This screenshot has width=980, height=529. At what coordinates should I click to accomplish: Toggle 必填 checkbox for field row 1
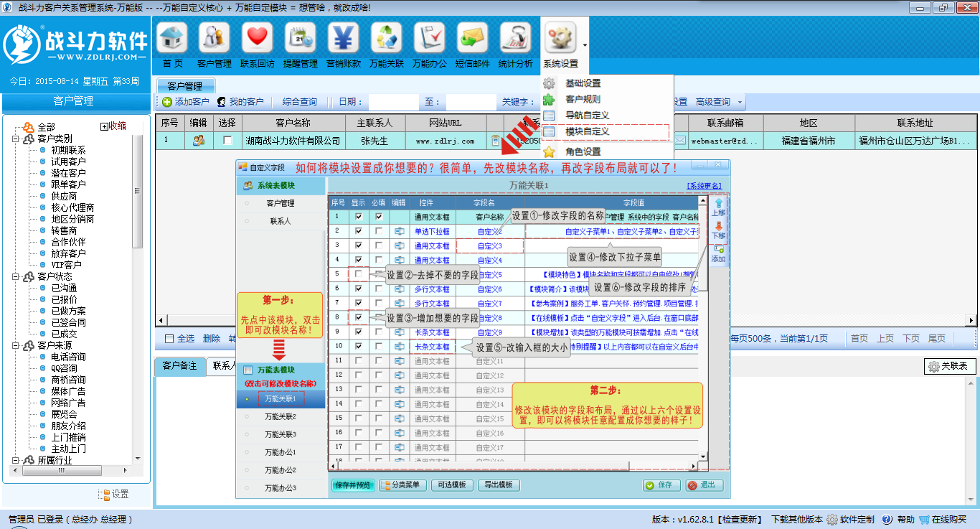[379, 217]
